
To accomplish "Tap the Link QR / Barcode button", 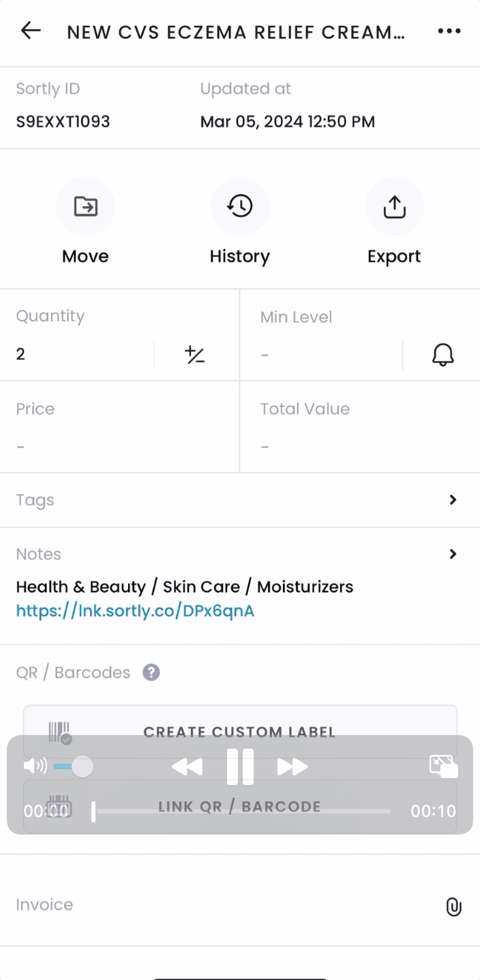I will click(240, 806).
